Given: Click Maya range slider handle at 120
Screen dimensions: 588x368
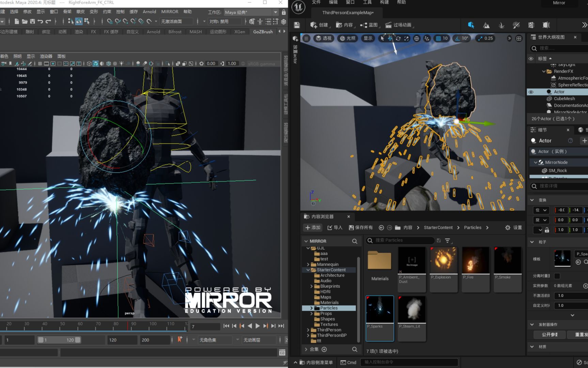Looking at the screenshot, I should point(78,340).
